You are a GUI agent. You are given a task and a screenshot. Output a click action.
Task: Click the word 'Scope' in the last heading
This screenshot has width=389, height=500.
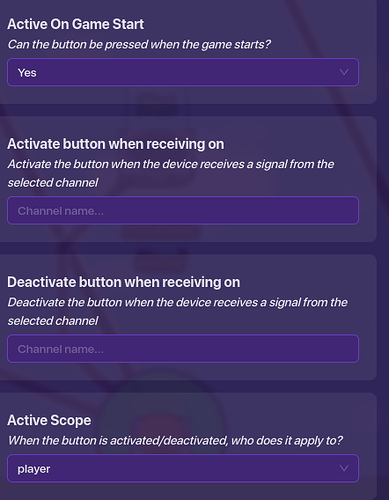(71, 421)
